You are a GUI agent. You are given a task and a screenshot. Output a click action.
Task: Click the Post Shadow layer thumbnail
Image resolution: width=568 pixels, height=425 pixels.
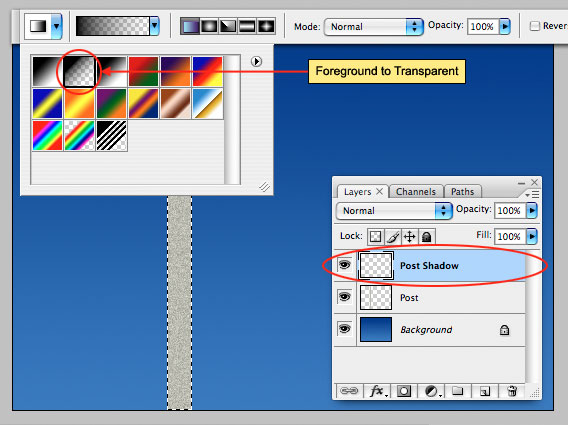coord(376,266)
